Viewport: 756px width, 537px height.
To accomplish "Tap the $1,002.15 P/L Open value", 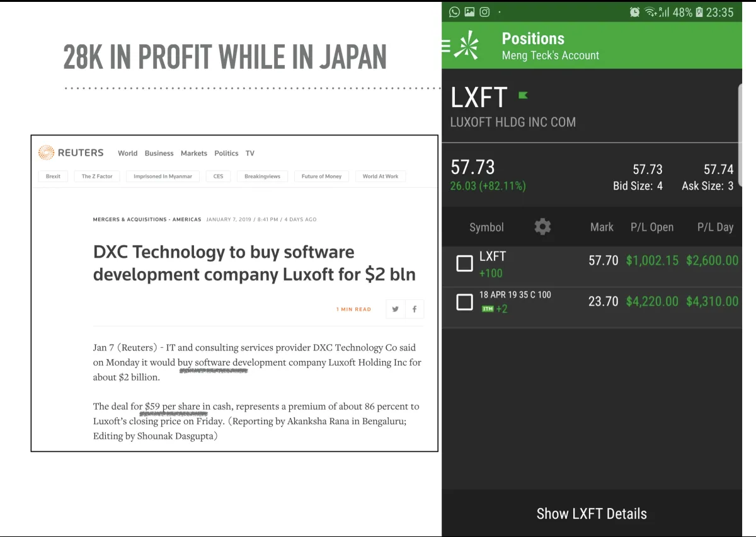I will [x=652, y=260].
